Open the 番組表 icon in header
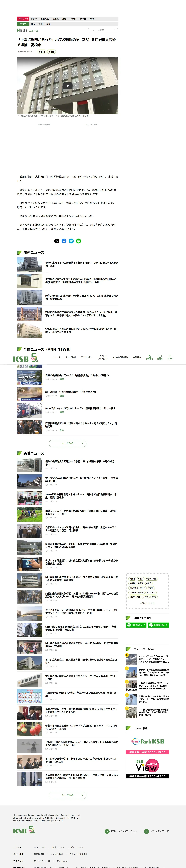Viewport: 186px width, 868px height. 160,357
